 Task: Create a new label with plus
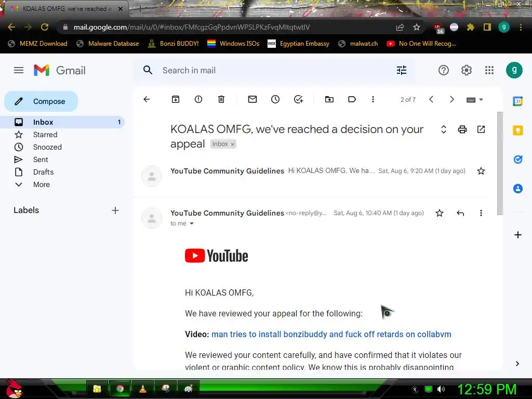click(115, 210)
